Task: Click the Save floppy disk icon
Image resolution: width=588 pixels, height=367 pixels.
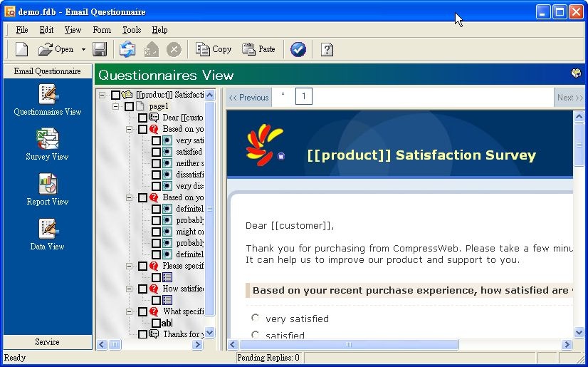Action: [100, 49]
